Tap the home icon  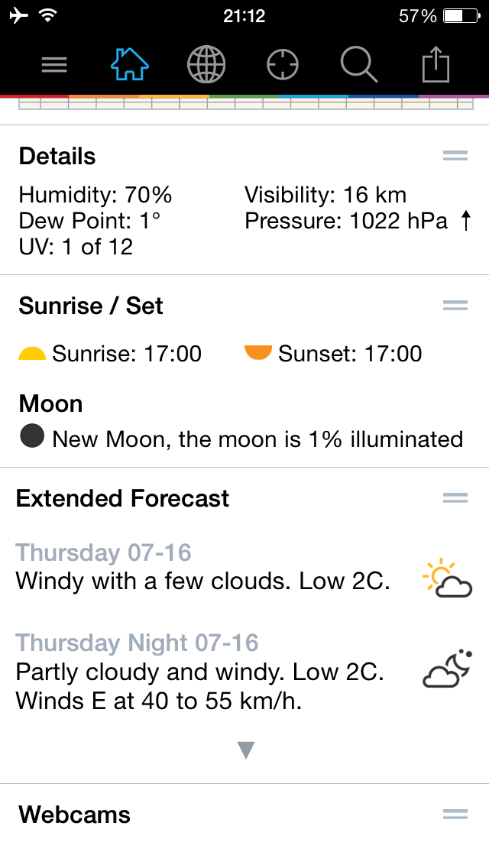coord(130,65)
